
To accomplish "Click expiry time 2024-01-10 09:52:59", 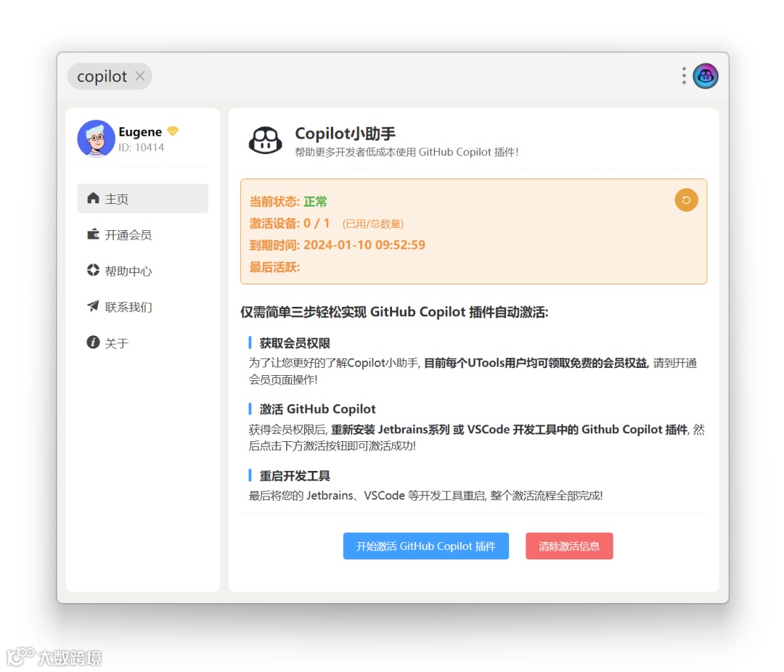I will click(x=364, y=245).
